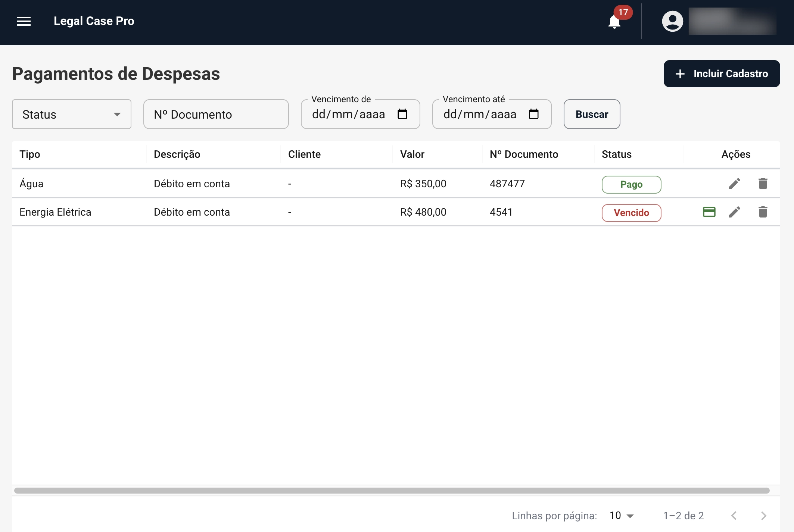Click the Vencimento até date field

(492, 114)
